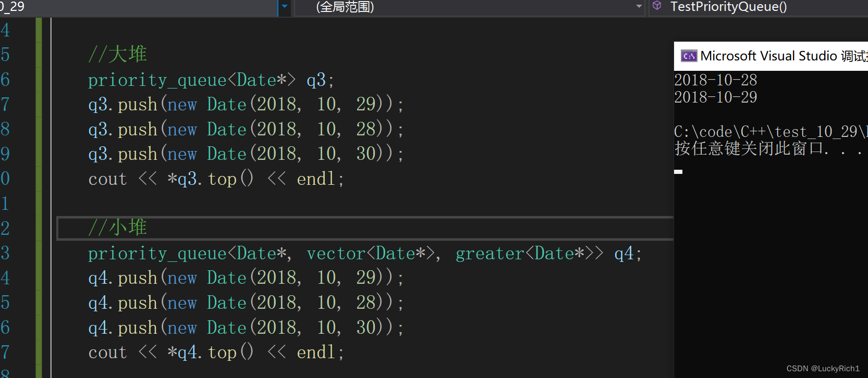This screenshot has width=868, height=378.
Task: Click the priority_queue<Date*> q3 declaration
Action: coord(211,80)
